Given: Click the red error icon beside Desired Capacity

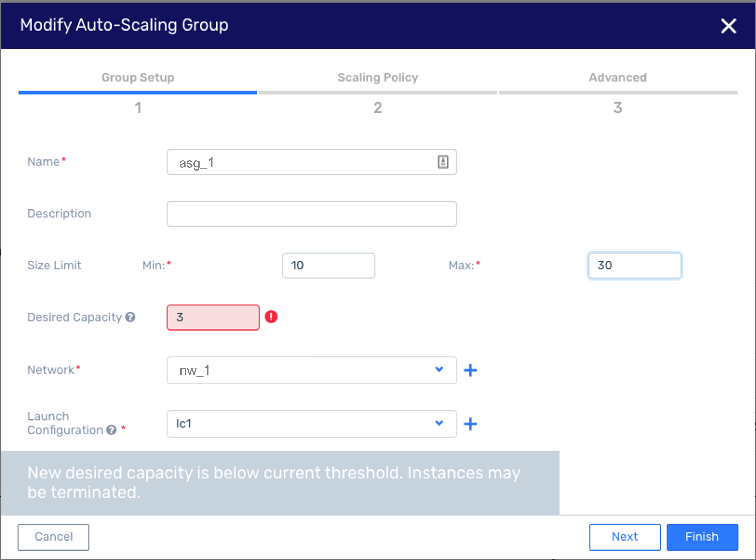Looking at the screenshot, I should [271, 317].
